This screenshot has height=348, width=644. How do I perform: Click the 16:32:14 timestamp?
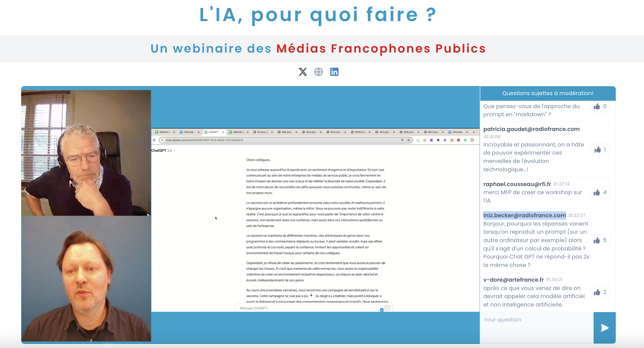click(x=561, y=184)
